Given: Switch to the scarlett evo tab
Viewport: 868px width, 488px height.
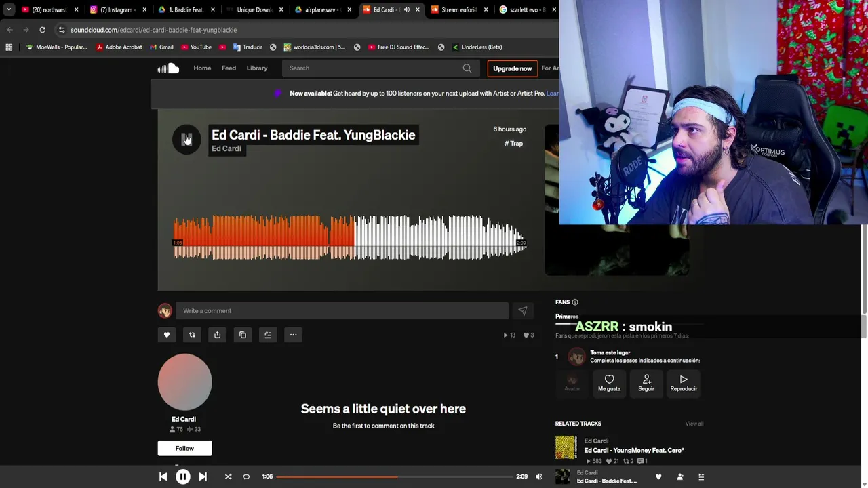Looking at the screenshot, I should (x=527, y=9).
